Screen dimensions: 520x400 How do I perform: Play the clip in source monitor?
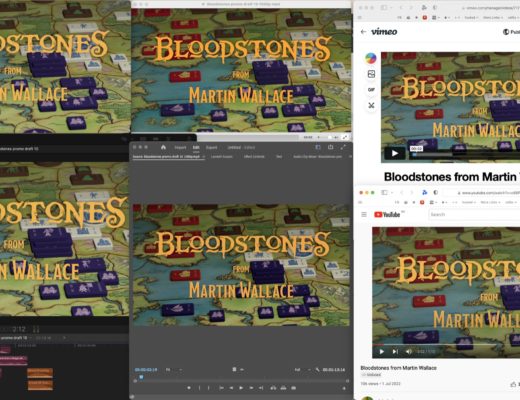(241, 388)
